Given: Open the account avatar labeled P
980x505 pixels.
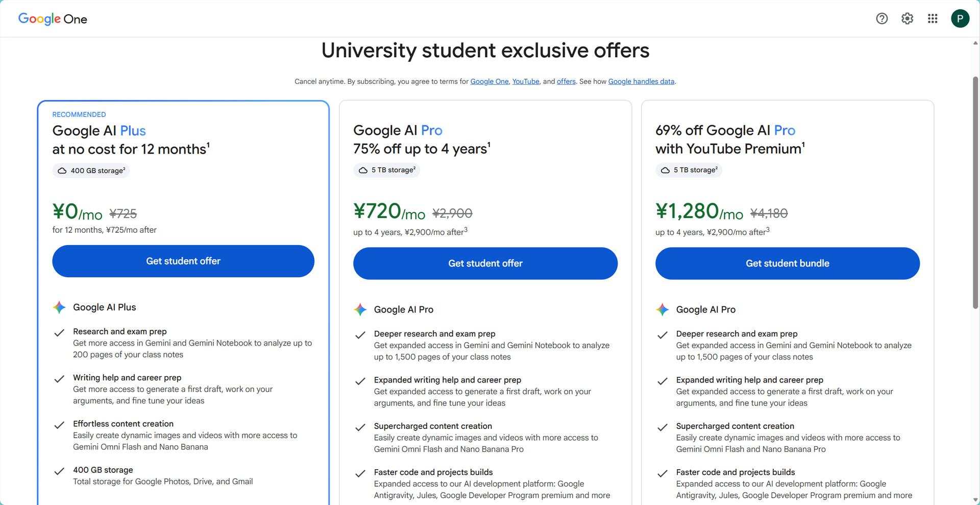Looking at the screenshot, I should 960,19.
